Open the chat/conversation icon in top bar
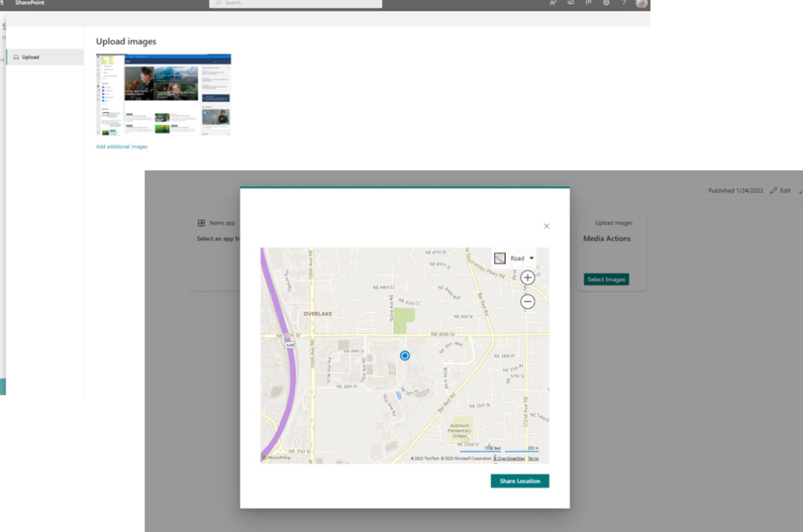Screen dimensions: 803x532 click(553, 3)
